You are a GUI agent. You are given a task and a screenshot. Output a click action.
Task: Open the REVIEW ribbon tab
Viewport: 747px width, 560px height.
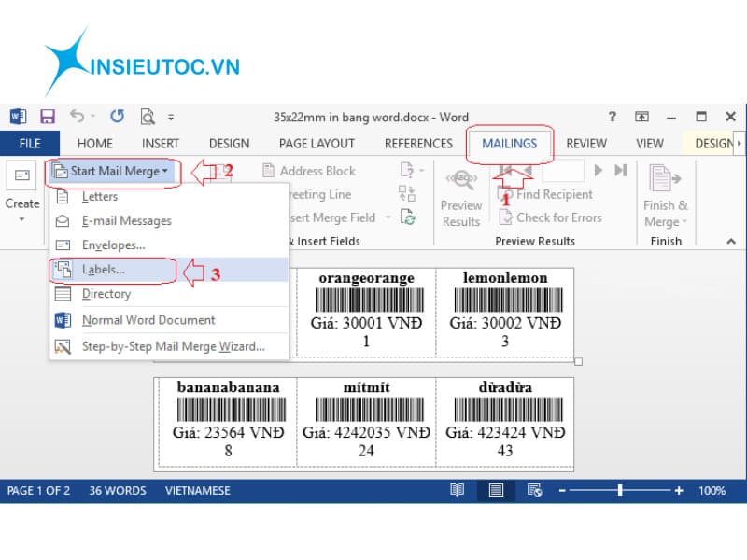click(x=585, y=144)
